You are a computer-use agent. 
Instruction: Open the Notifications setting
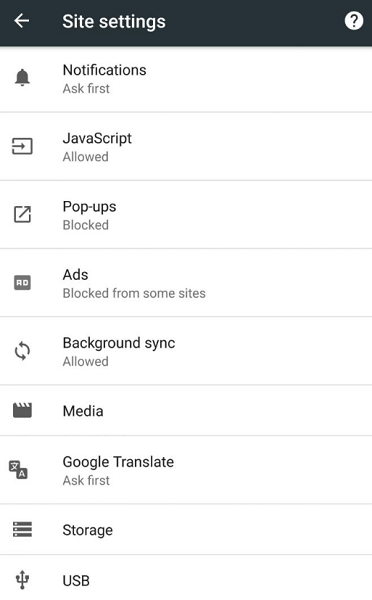(x=186, y=80)
